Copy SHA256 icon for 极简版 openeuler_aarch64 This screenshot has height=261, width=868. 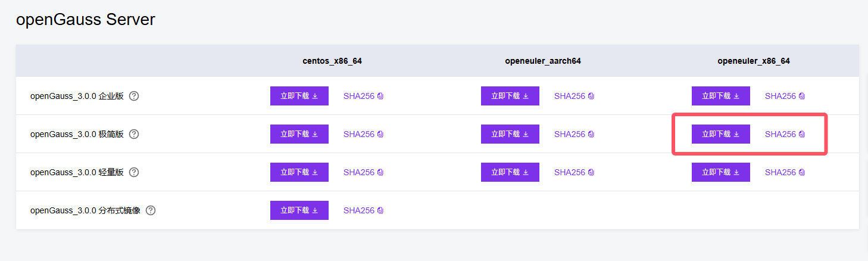591,134
